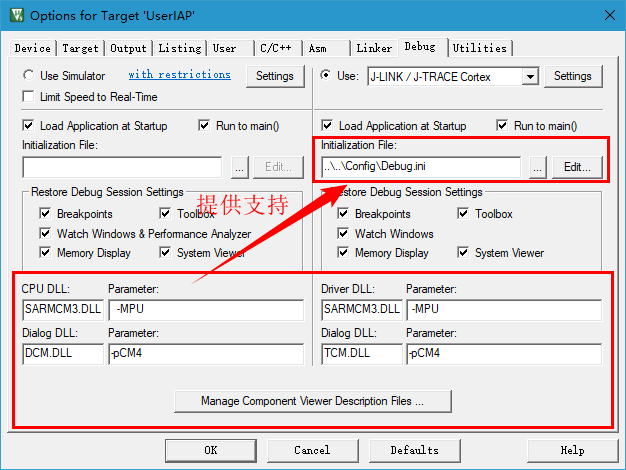
Task: Edit the Debug.ini initialization file
Action: coord(577,167)
